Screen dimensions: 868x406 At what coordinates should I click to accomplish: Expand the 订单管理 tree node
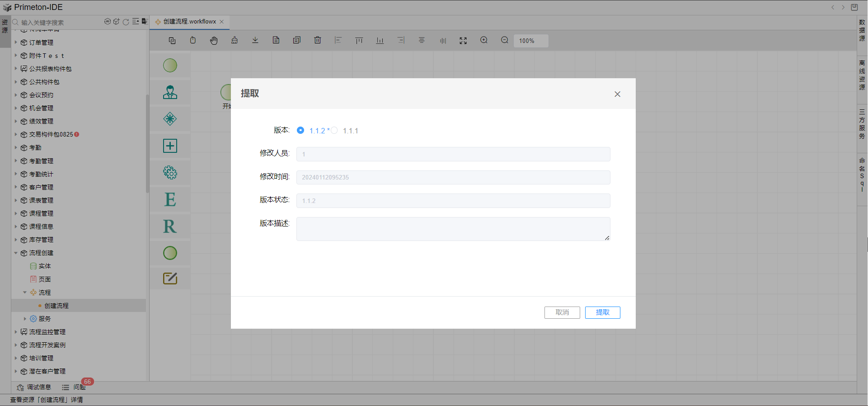(x=16, y=42)
